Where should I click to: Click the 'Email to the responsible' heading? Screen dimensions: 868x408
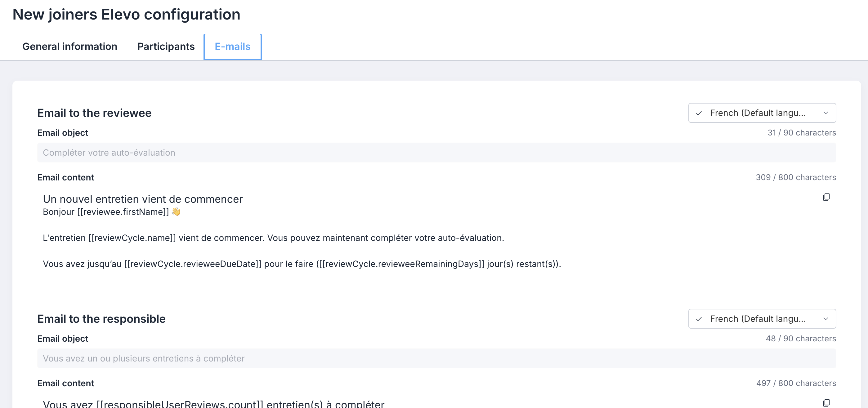101,318
